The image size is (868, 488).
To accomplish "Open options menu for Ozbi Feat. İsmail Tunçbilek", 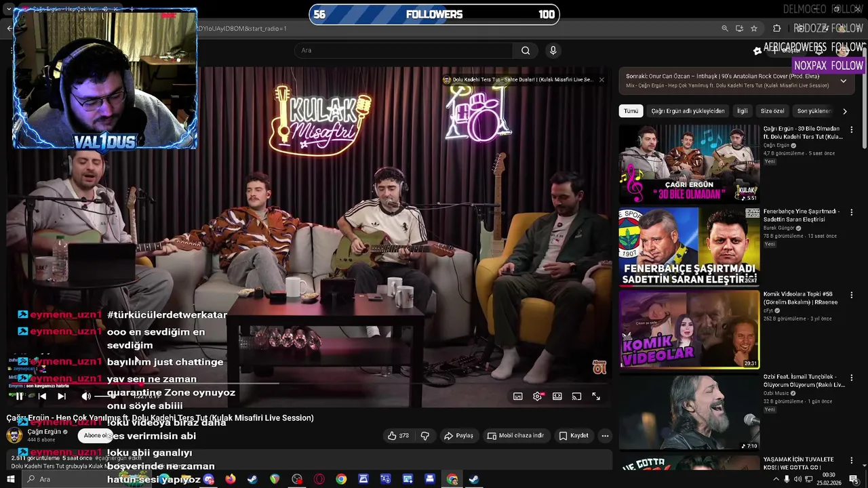I will pyautogui.click(x=852, y=378).
